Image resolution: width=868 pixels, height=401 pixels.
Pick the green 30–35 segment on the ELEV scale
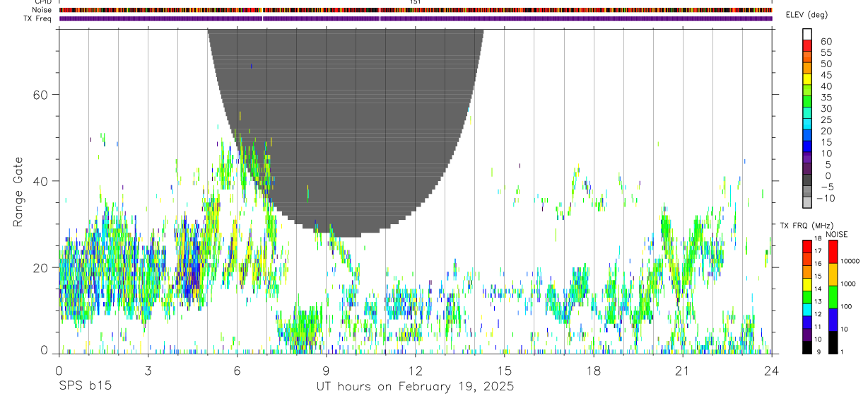[807, 102]
